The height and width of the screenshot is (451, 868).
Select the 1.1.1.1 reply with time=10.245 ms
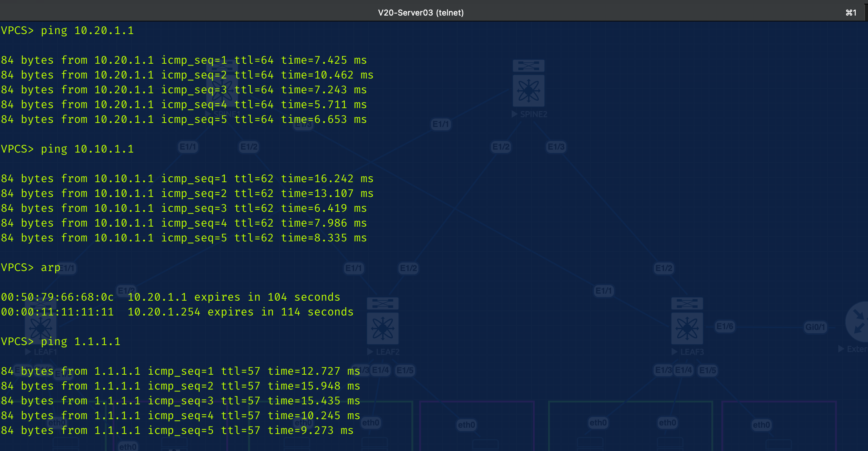click(x=180, y=415)
